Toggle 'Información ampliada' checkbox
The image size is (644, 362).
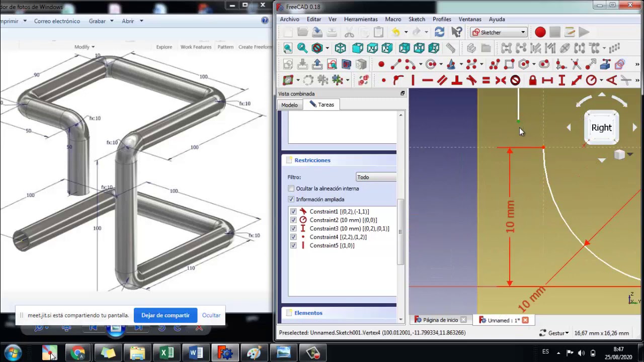(x=291, y=200)
